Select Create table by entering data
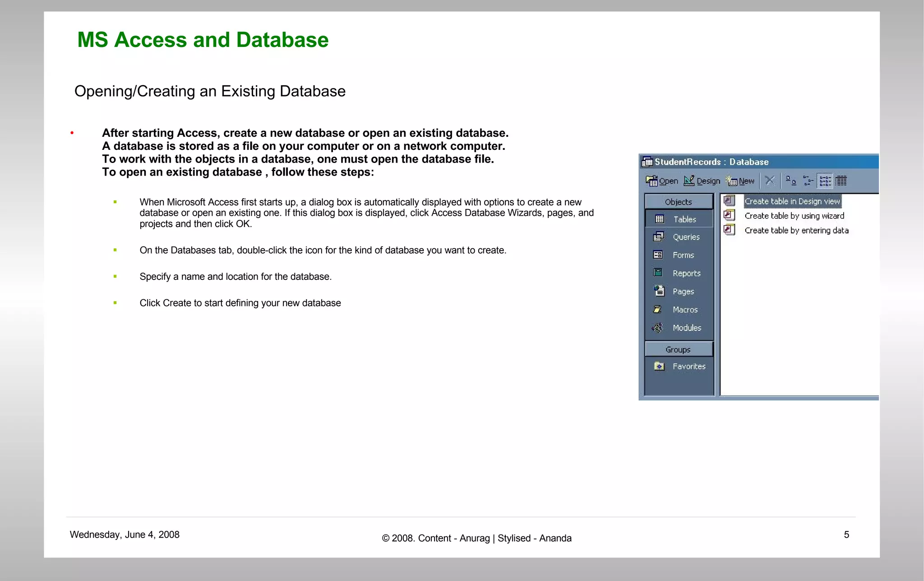The image size is (924, 581). [x=796, y=230]
